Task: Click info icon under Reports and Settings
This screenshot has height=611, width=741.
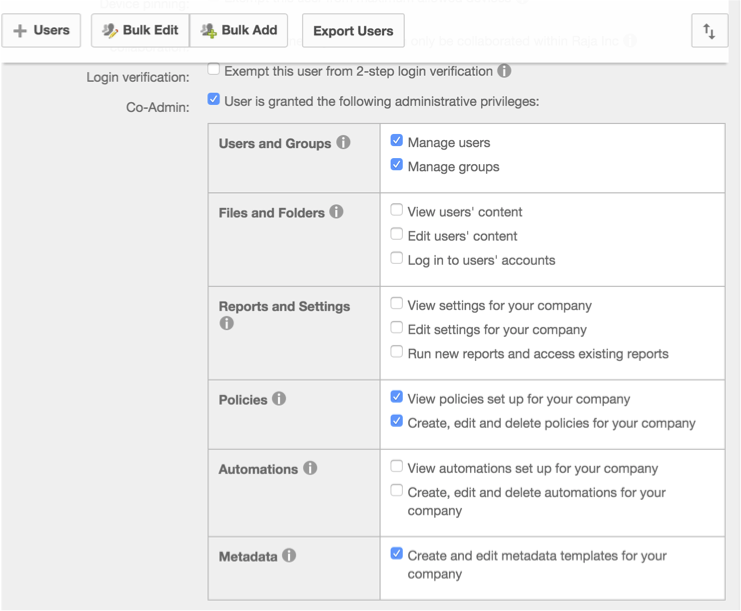Action: [x=226, y=324]
